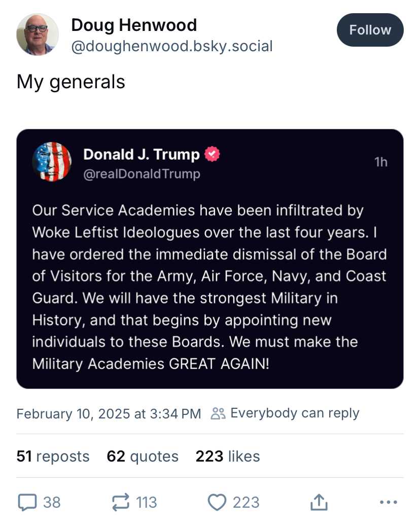Screen dimensions: 420x527
Task: Click the Donald J. Trump name
Action: click(142, 154)
